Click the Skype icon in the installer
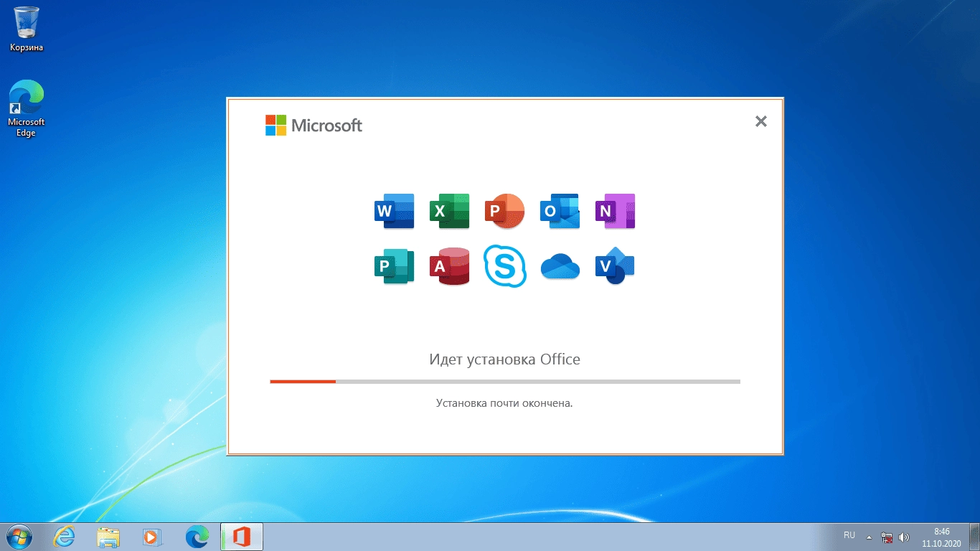This screenshot has height=551, width=980. point(504,266)
